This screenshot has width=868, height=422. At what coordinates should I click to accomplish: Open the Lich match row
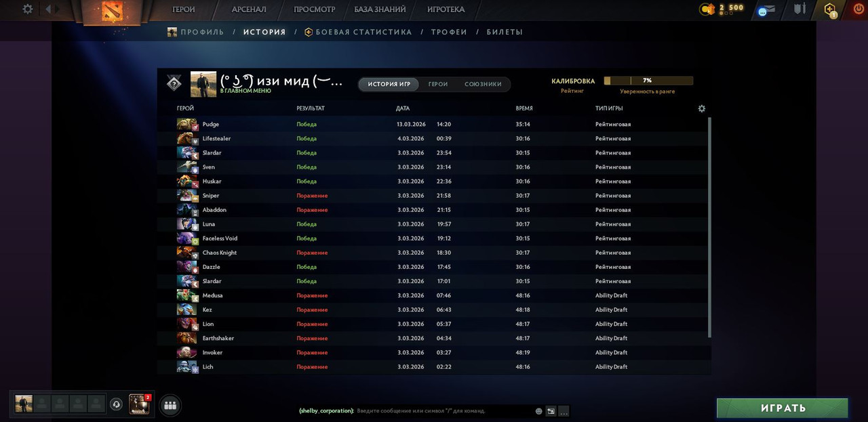pyautogui.click(x=434, y=366)
